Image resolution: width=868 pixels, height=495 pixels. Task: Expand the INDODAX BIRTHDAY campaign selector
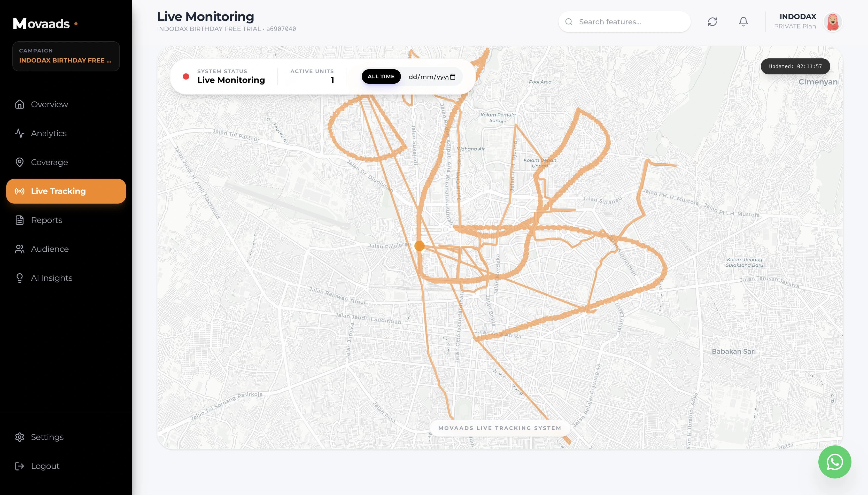point(66,56)
